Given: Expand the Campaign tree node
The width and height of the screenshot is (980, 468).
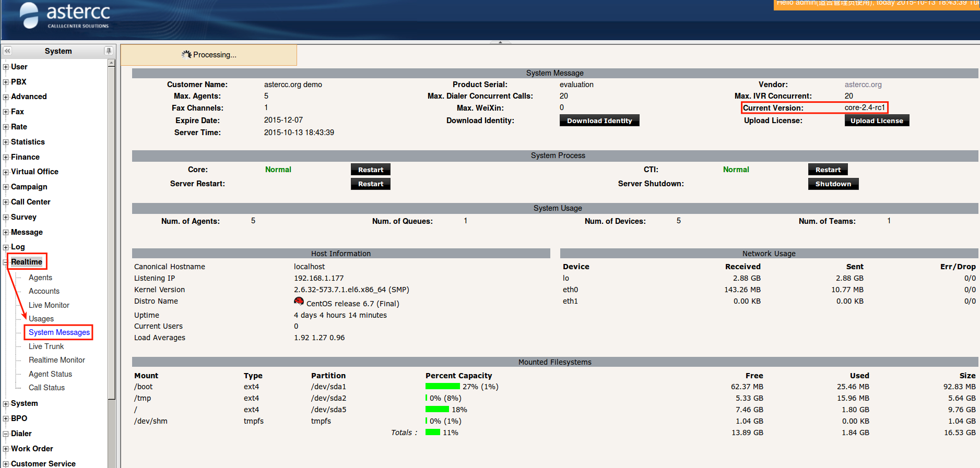Looking at the screenshot, I should pyautogui.click(x=6, y=187).
